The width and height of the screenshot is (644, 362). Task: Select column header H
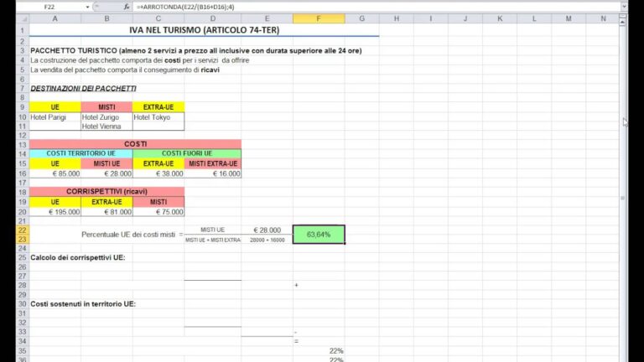pyautogui.click(x=397, y=19)
